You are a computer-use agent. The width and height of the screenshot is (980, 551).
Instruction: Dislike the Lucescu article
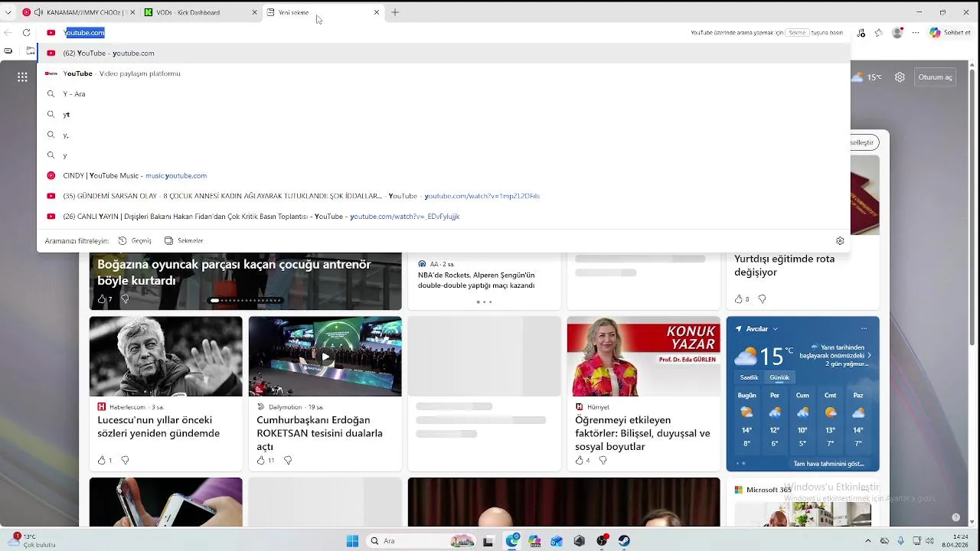point(125,460)
